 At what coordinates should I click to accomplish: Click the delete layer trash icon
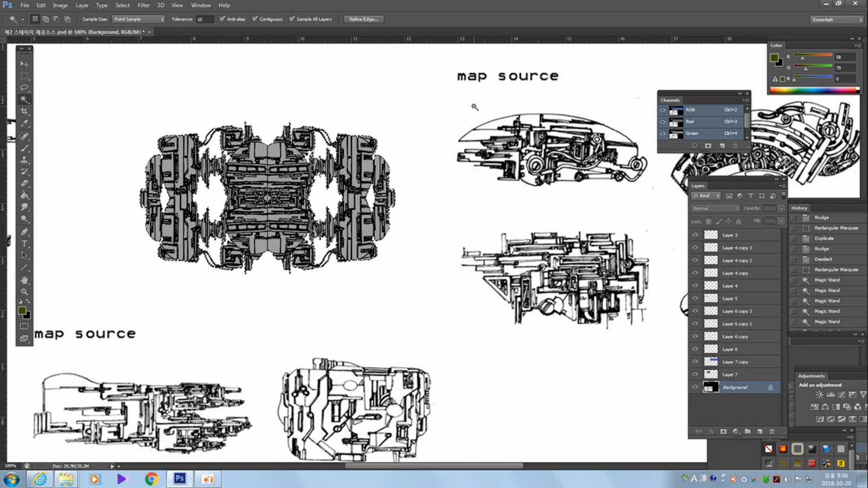[x=772, y=432]
